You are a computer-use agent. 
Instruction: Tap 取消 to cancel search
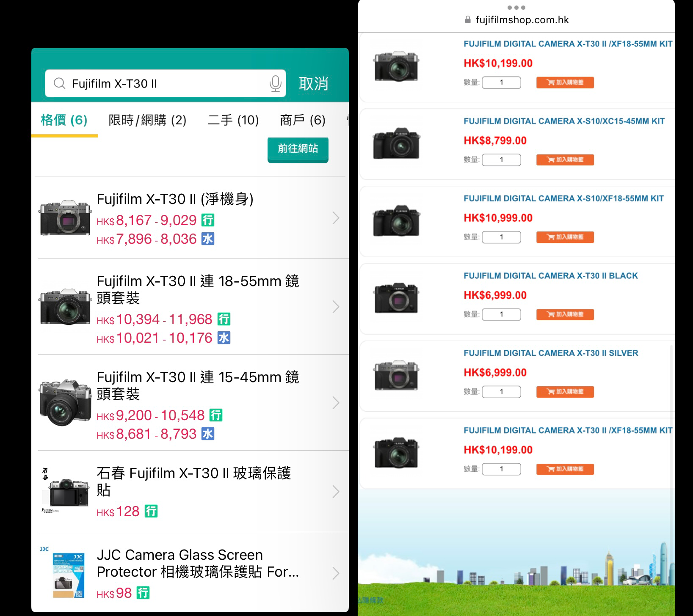tap(313, 83)
